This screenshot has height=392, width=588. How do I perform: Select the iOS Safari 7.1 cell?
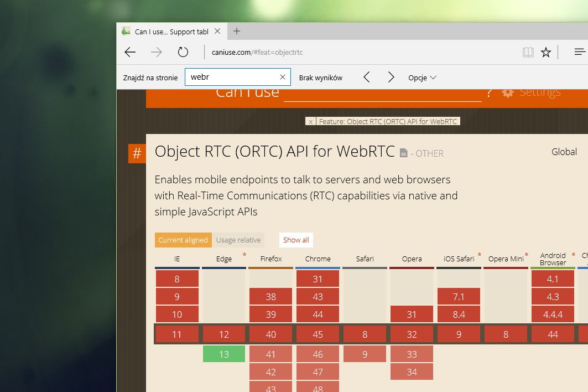[459, 297]
